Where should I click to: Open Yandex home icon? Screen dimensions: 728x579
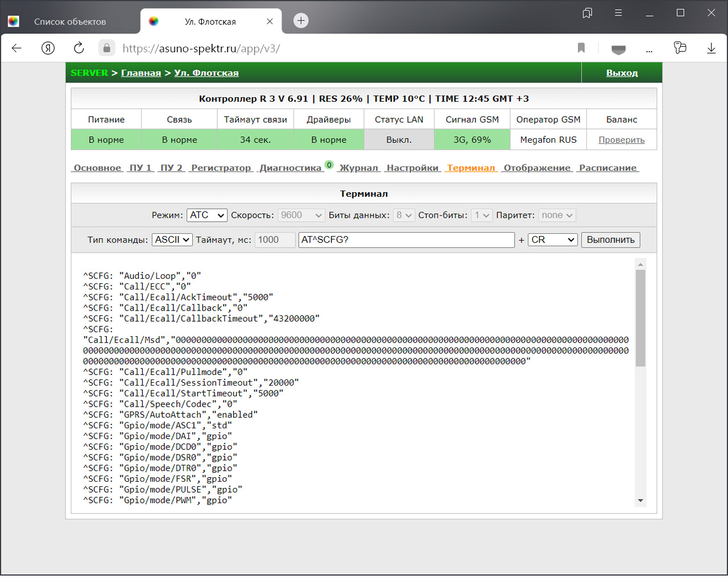click(x=48, y=48)
